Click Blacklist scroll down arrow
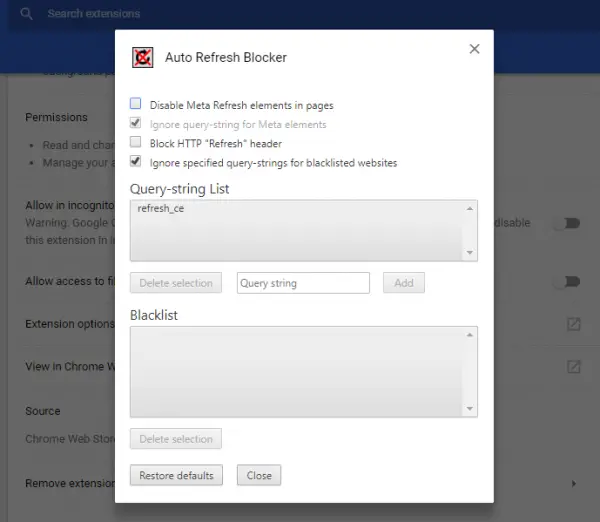Screen dimensions: 600x522 [470, 408]
